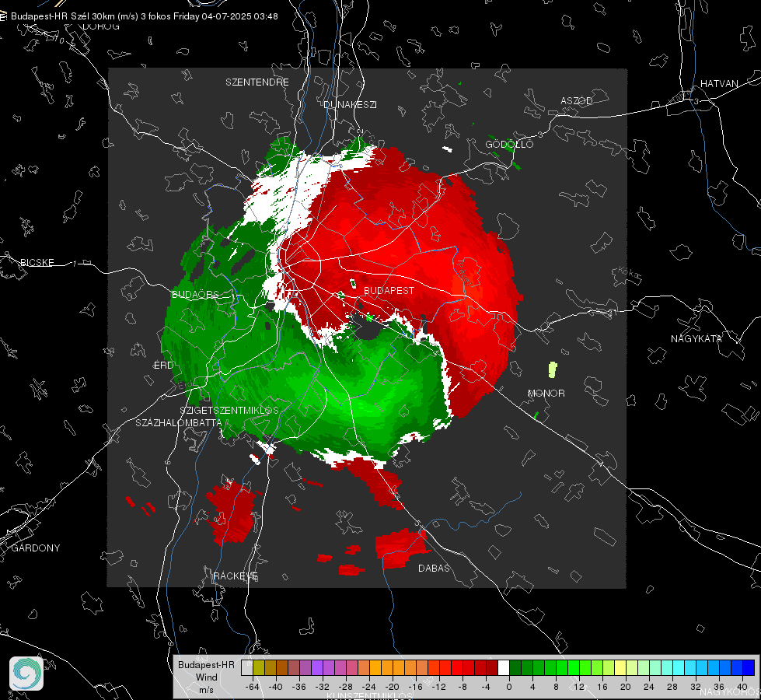Click the radar title text Budapest-HR Szél 30km
The height and width of the screenshot is (700, 761).
(x=63, y=16)
